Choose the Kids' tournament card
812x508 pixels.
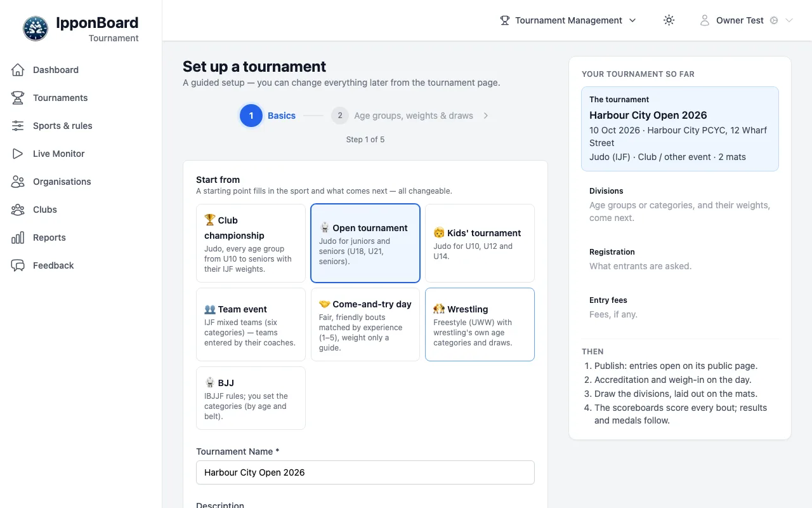pyautogui.click(x=480, y=243)
